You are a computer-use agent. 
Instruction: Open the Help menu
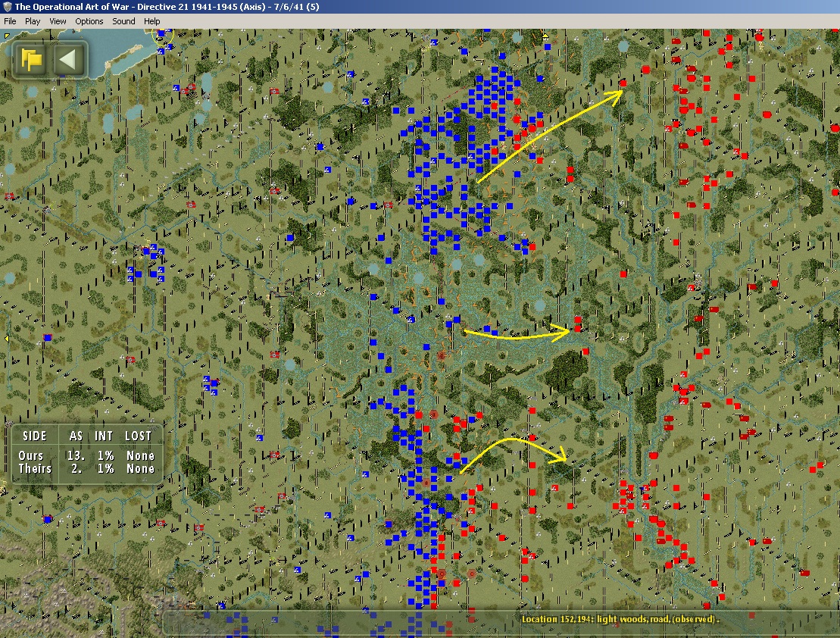tap(151, 21)
